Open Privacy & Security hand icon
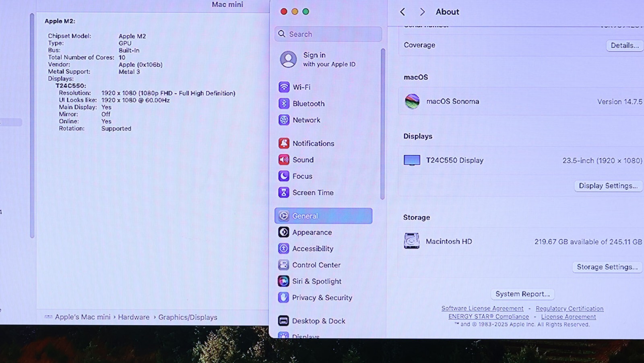 click(283, 297)
